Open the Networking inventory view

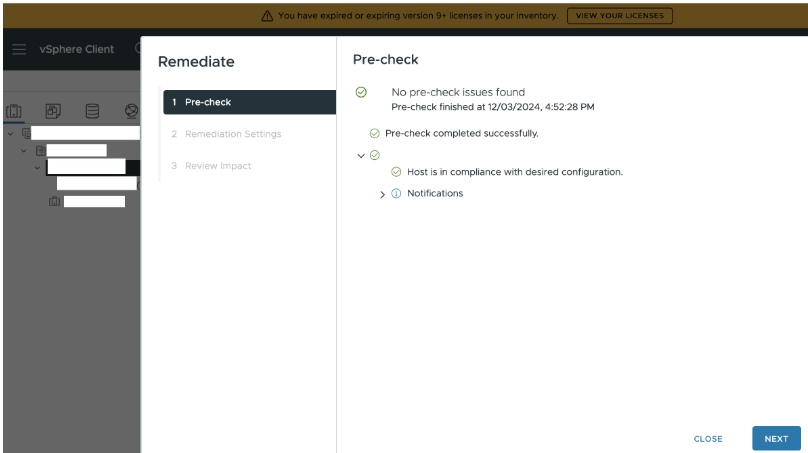point(131,111)
